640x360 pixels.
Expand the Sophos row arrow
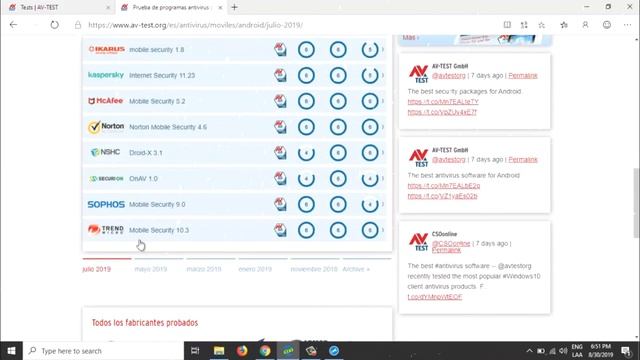click(x=383, y=204)
